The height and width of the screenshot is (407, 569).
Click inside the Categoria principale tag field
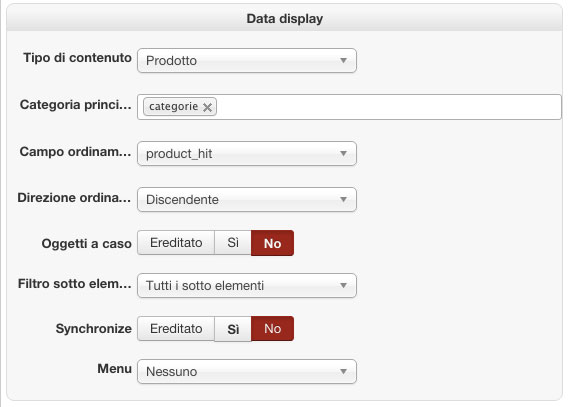pos(388,107)
